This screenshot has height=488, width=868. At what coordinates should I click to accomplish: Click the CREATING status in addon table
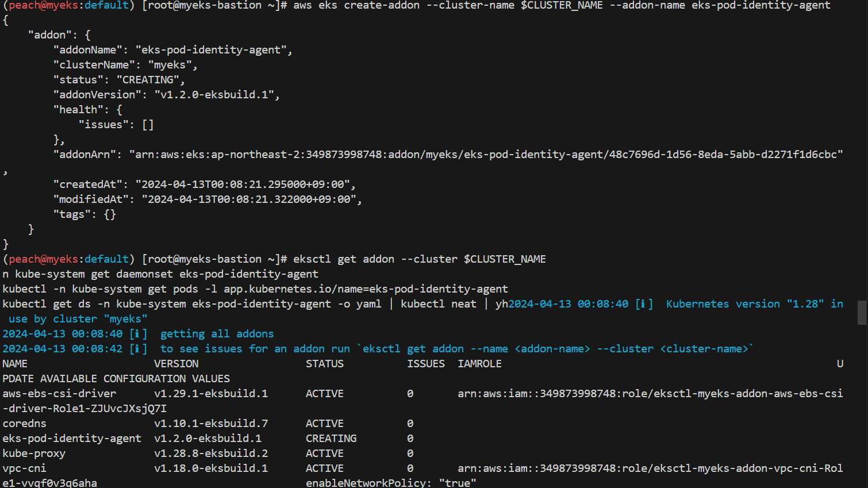click(x=331, y=439)
